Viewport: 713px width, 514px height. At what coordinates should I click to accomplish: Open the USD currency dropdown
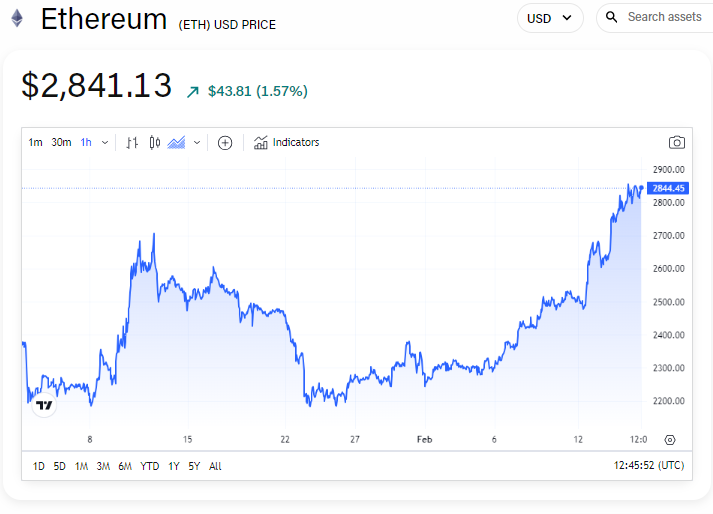pyautogui.click(x=550, y=18)
